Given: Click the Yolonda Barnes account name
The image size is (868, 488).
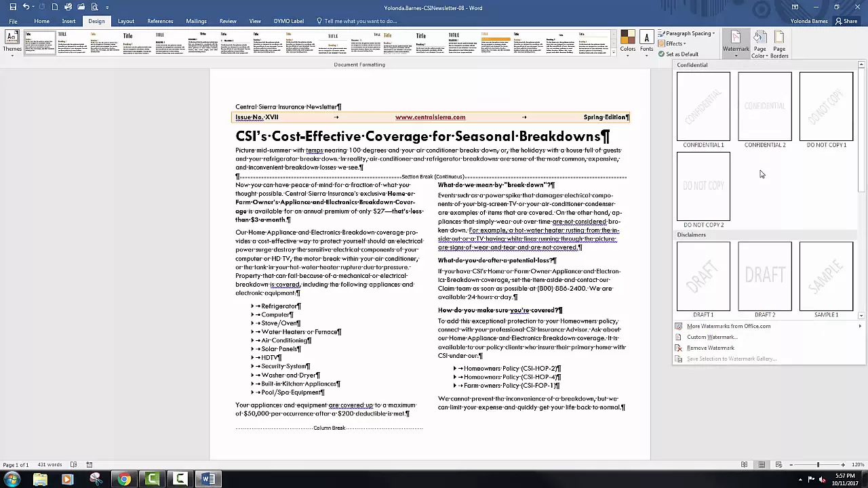Looking at the screenshot, I should point(809,21).
